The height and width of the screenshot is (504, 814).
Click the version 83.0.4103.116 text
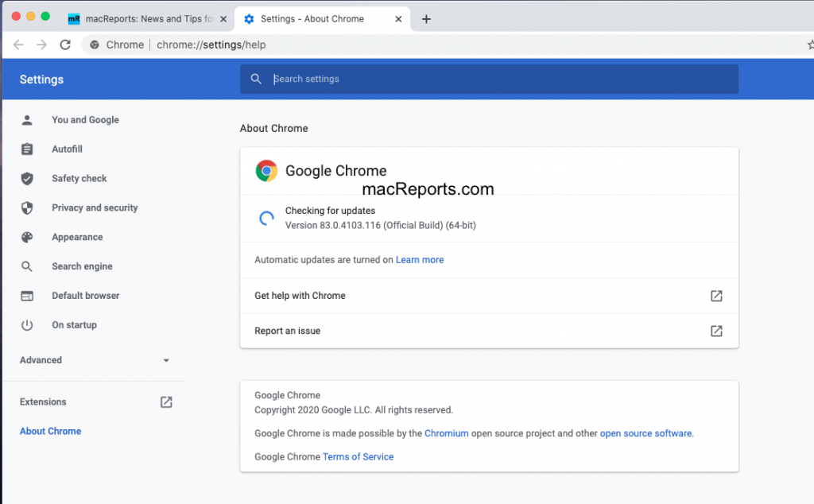[381, 225]
